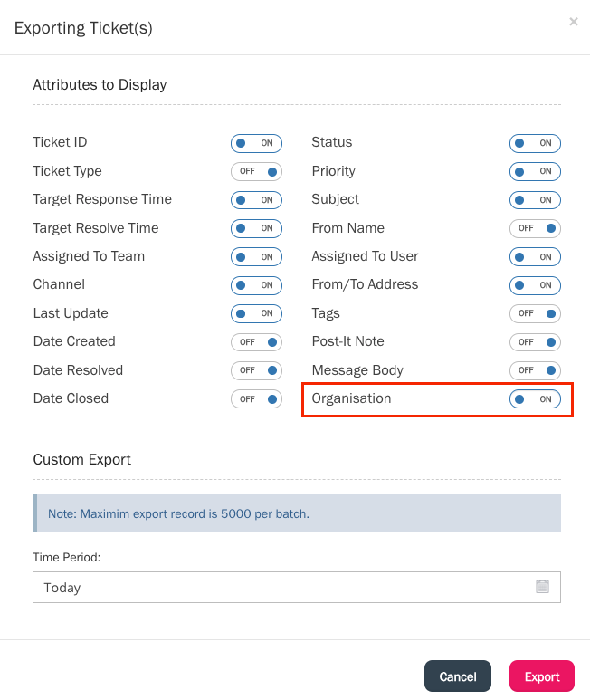Switch off the Channel attribute

click(x=256, y=285)
